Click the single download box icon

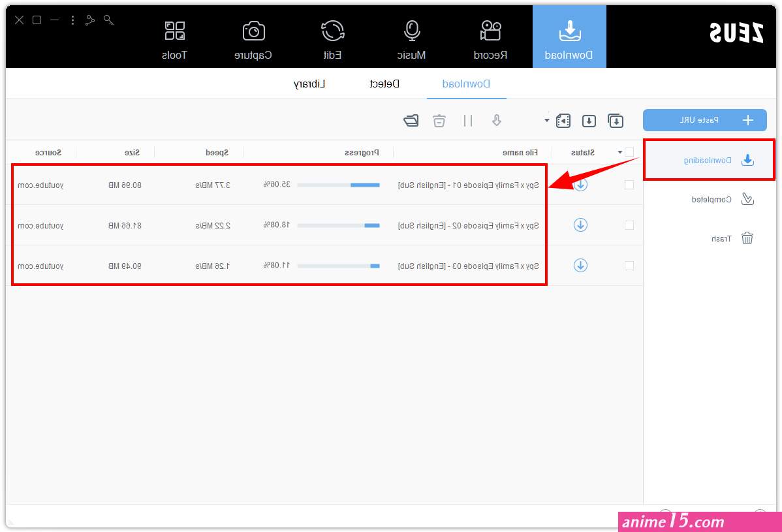[x=589, y=121]
